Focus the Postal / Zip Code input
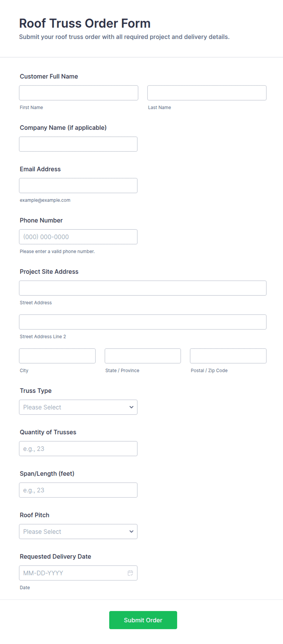 click(x=228, y=356)
